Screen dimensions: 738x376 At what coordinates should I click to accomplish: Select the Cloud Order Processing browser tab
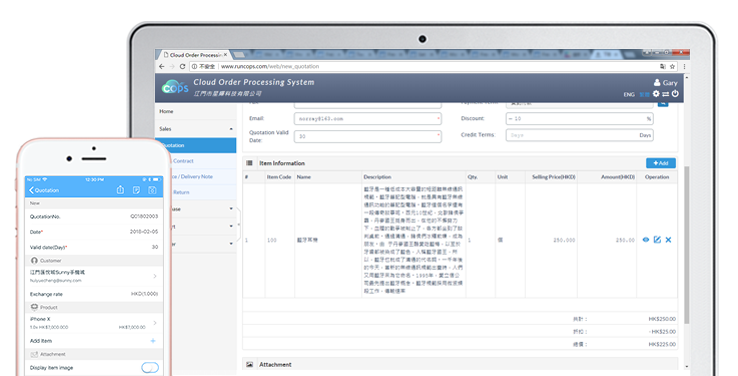(193, 55)
